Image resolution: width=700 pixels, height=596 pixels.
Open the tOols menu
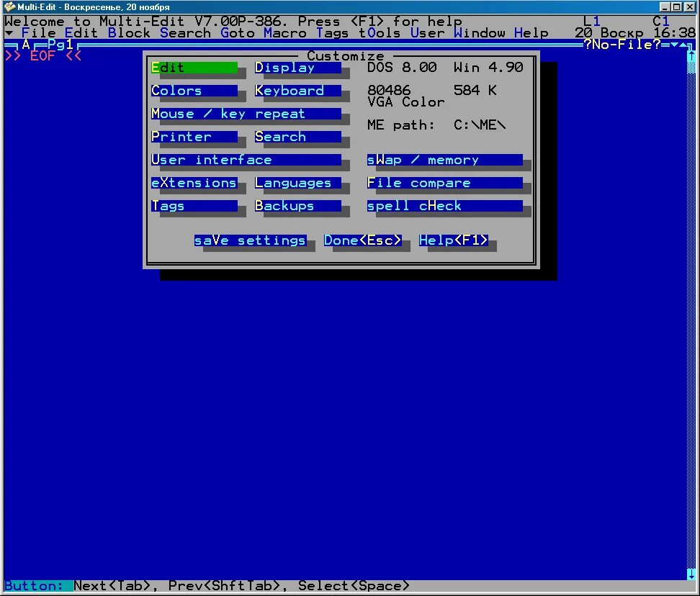click(x=380, y=33)
